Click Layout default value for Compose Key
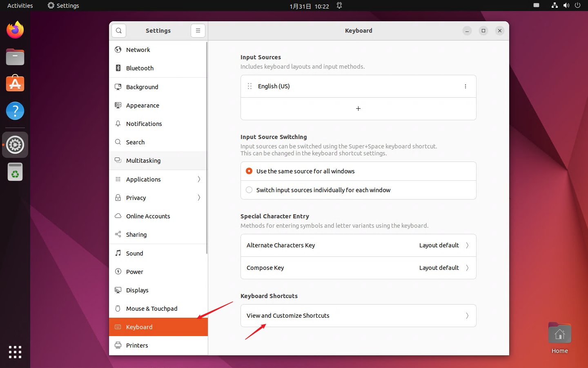This screenshot has height=368, width=588. (439, 268)
